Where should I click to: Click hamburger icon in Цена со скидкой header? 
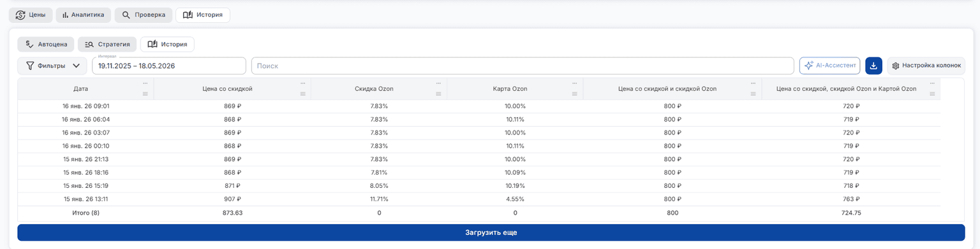tap(302, 94)
